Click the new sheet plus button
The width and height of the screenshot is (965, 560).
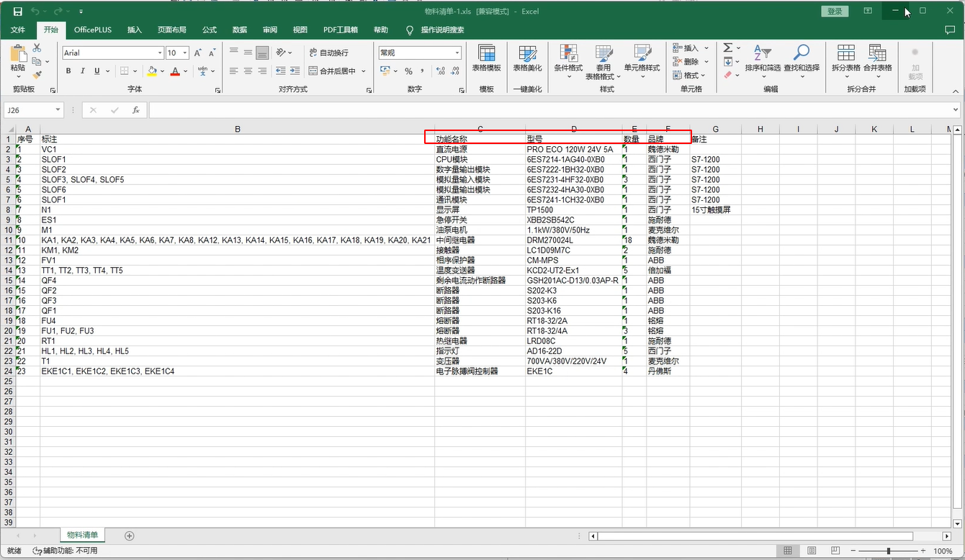(x=130, y=536)
